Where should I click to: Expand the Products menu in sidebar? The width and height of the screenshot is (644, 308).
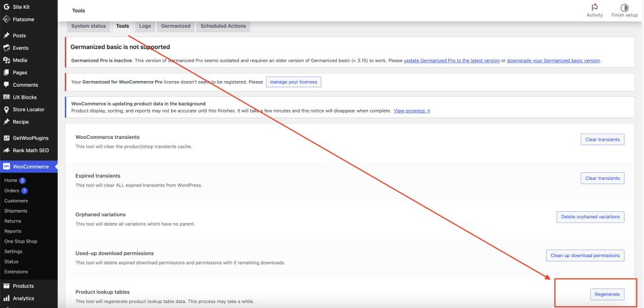point(23,286)
